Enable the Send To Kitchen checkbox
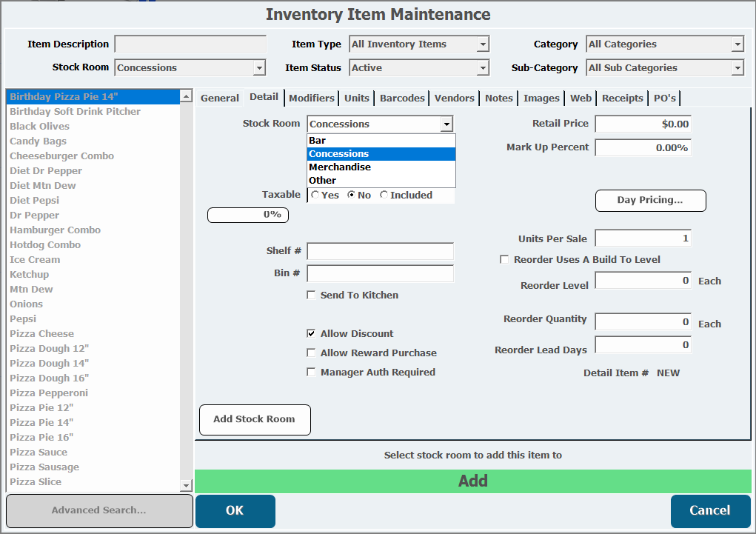Image resolution: width=756 pixels, height=534 pixels. point(311,296)
